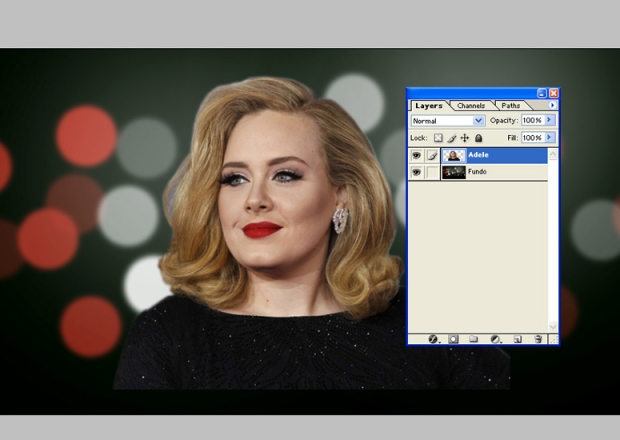Create a new layer set folder
Image resolution: width=620 pixels, height=440 pixels.
pos(473,339)
